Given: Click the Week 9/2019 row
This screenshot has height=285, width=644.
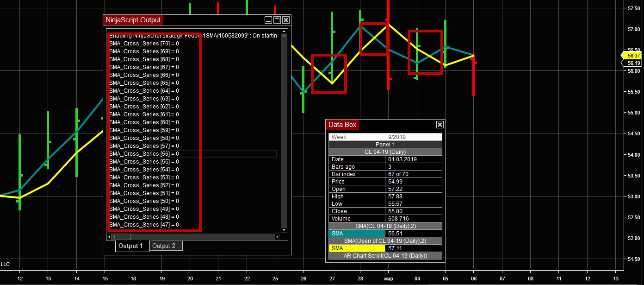Looking at the screenshot, I should click(x=385, y=137).
